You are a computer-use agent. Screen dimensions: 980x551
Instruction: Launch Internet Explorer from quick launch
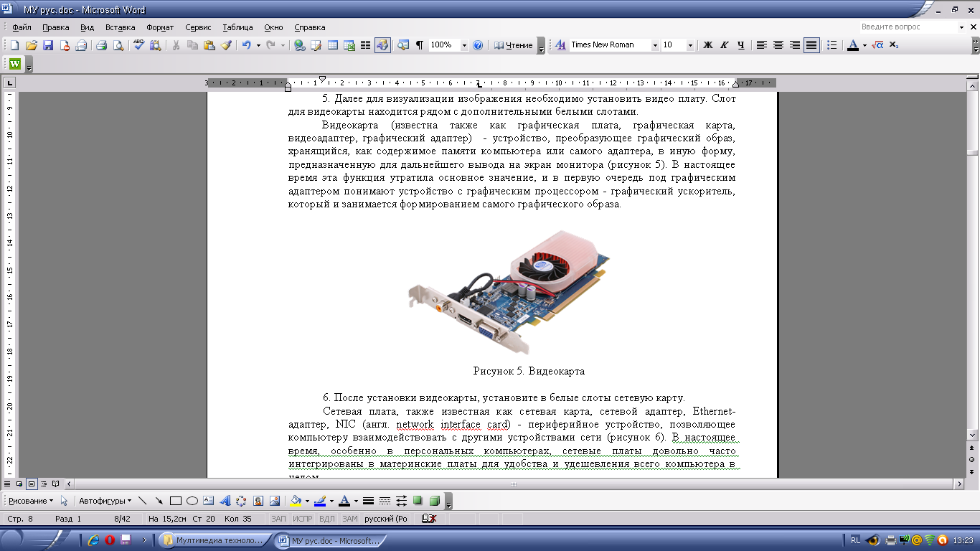coord(93,540)
